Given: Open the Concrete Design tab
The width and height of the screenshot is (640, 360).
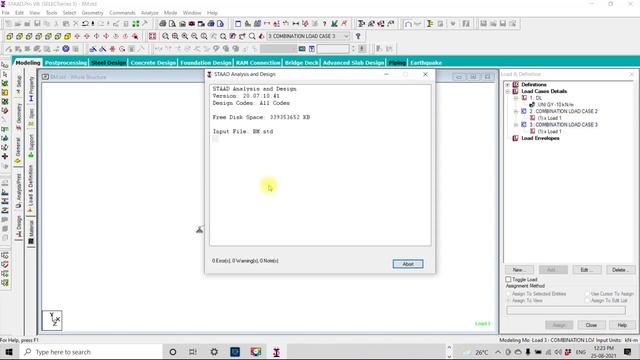Looking at the screenshot, I should [x=153, y=63].
